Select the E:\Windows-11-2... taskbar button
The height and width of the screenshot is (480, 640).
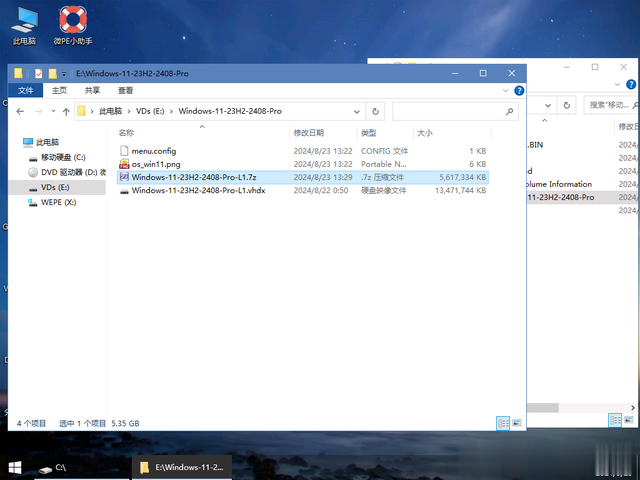[182, 468]
